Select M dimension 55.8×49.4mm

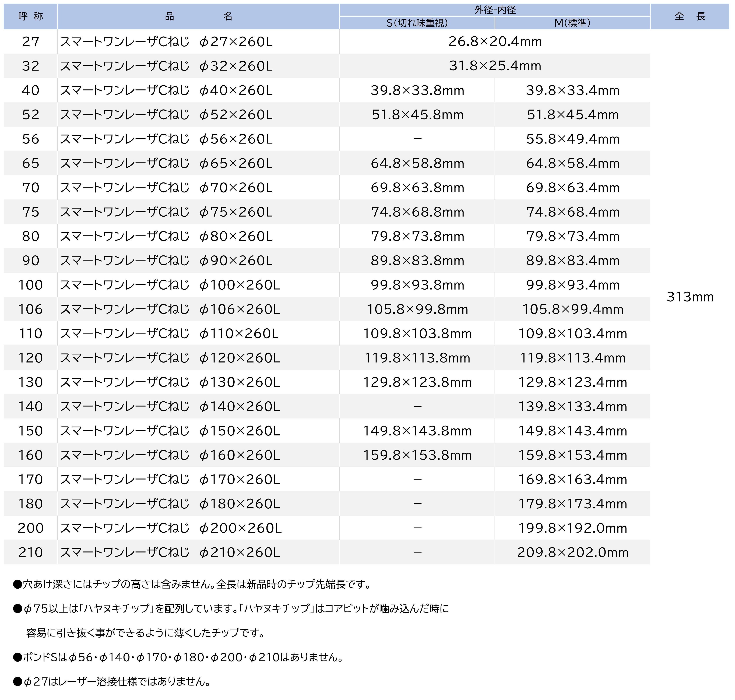coord(573,139)
